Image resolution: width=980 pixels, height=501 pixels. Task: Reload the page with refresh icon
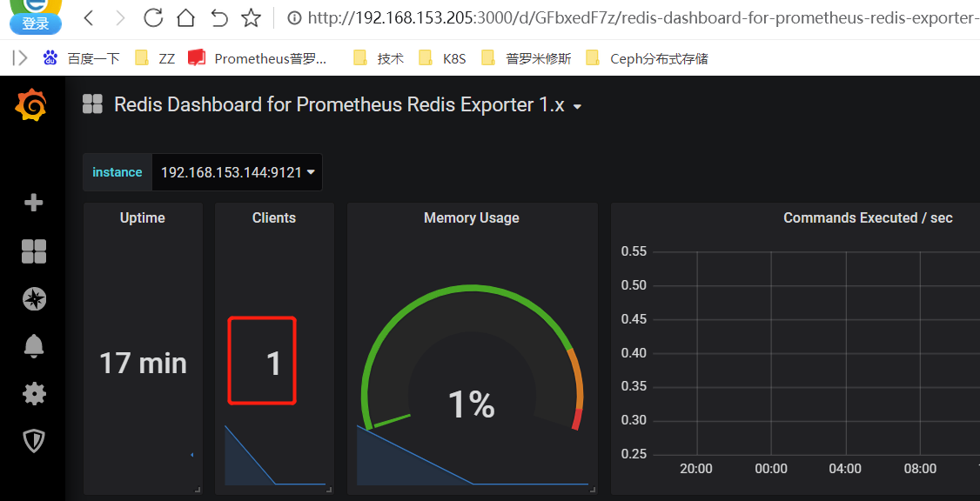153,18
